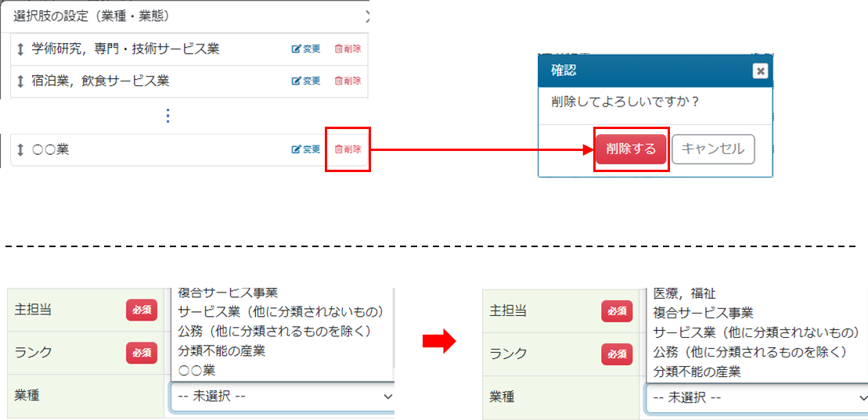Screen dimensions: 868x420
Task: Open the right 業種 dropdown showing 未選択
Action: tap(756, 397)
